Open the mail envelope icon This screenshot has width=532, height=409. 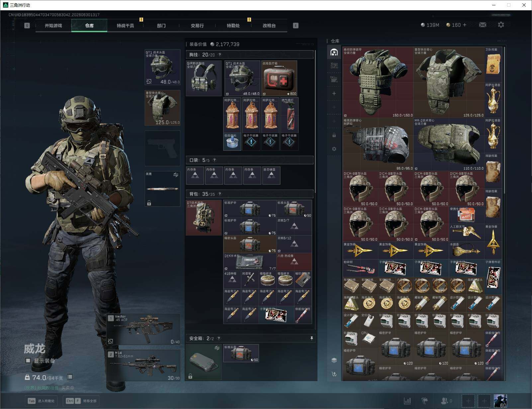(483, 25)
